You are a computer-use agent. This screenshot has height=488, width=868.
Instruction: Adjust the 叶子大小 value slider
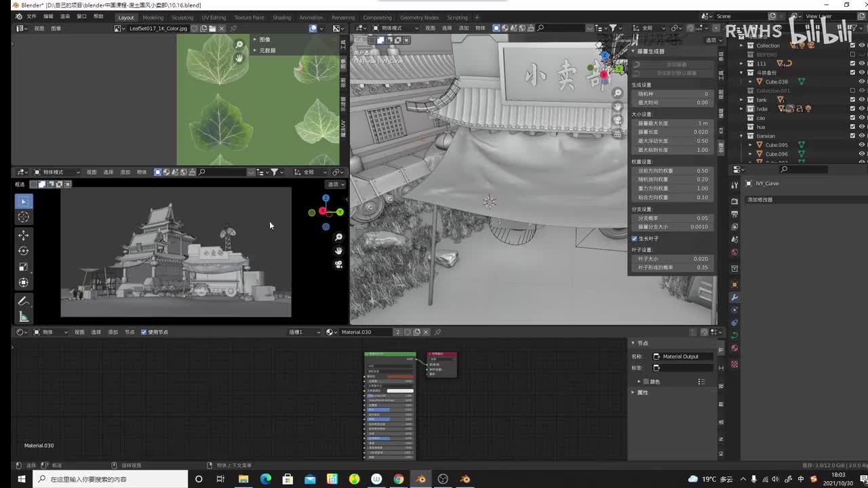[x=671, y=259]
